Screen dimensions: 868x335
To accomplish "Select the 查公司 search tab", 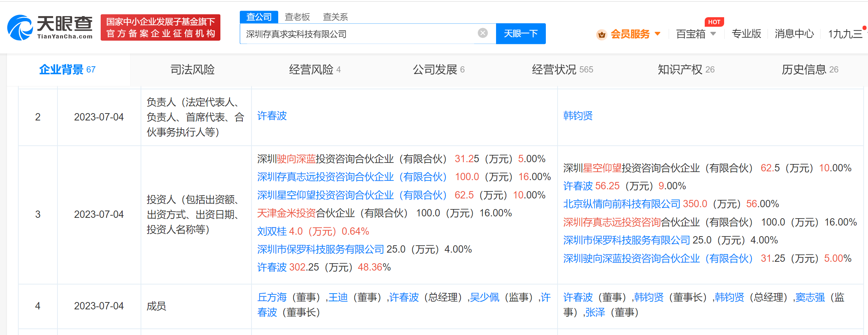I will tap(259, 17).
